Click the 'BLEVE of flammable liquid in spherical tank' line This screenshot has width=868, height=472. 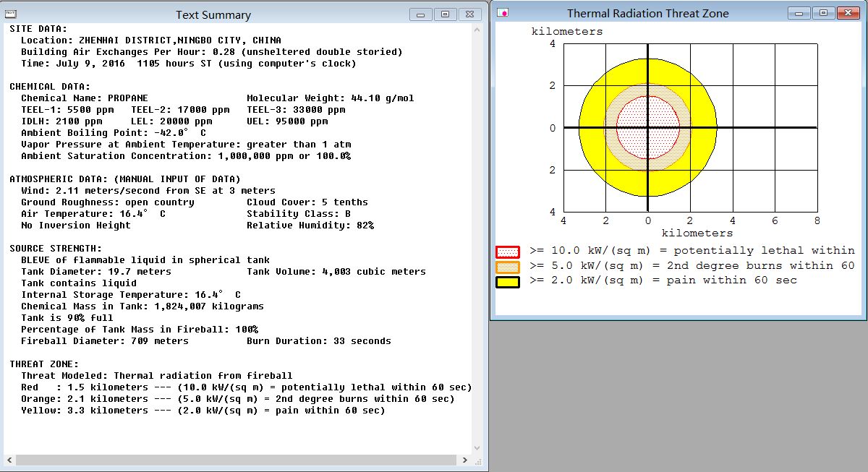[145, 260]
